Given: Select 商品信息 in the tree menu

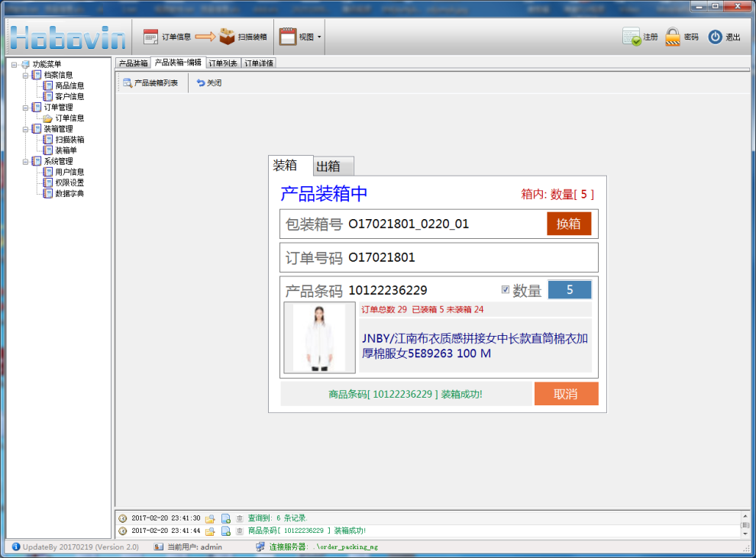Looking at the screenshot, I should pos(69,86).
